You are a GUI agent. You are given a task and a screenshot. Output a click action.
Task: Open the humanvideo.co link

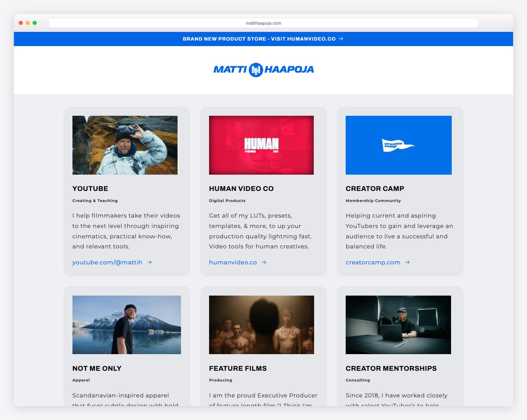click(232, 262)
